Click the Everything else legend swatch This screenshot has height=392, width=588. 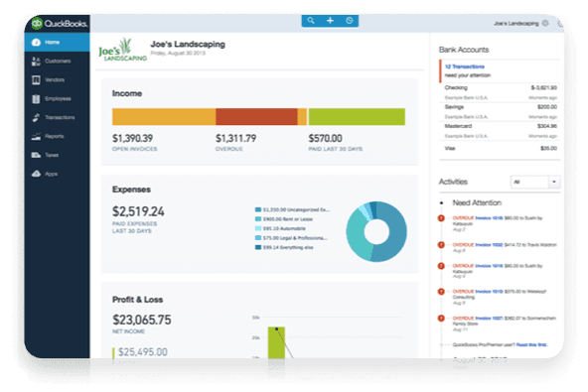pos(258,247)
